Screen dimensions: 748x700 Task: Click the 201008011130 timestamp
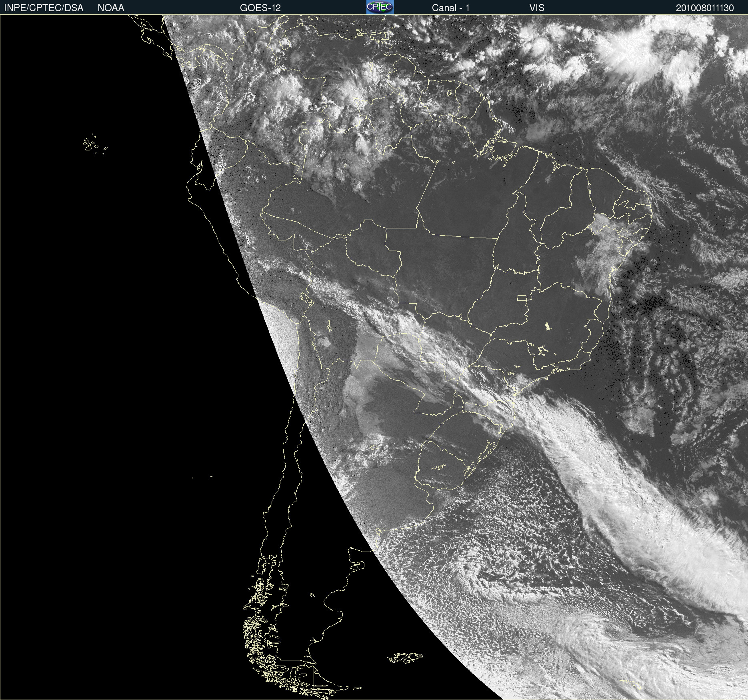click(705, 8)
